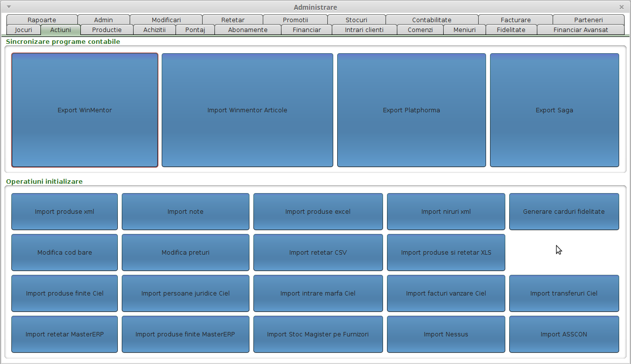This screenshot has width=631, height=364.
Task: Open the Achizitii tab
Action: 154,30
